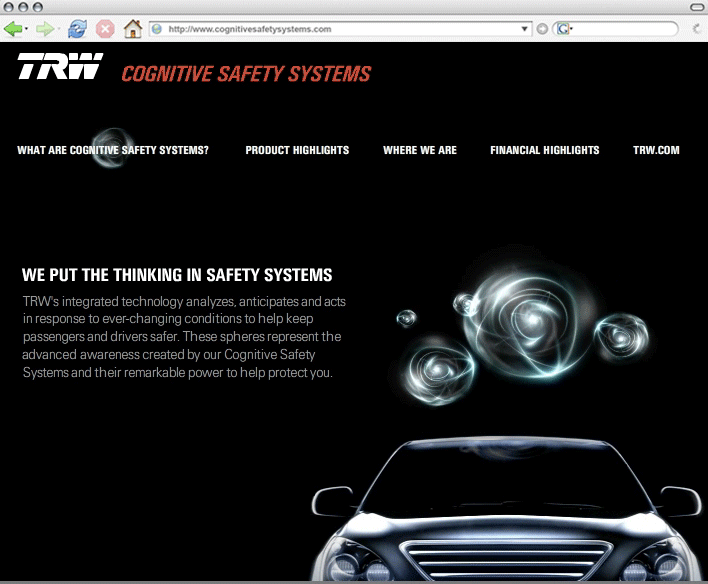Viewport: 708px width, 584px height.
Task: Open the address bar history dropdown arrow
Action: coord(524,29)
